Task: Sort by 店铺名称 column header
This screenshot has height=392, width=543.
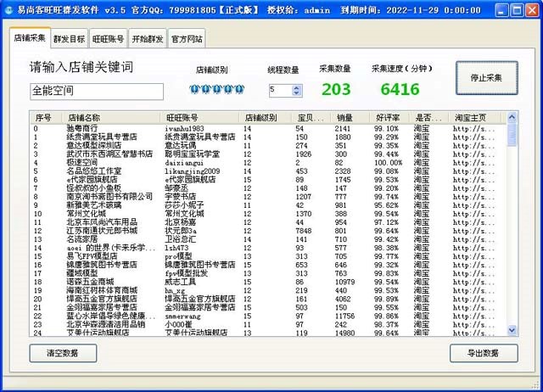Action: [110, 118]
